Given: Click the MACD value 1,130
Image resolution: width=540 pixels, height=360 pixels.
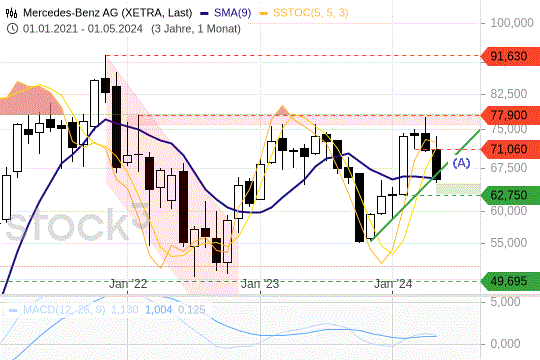Looking at the screenshot, I should point(125,310).
